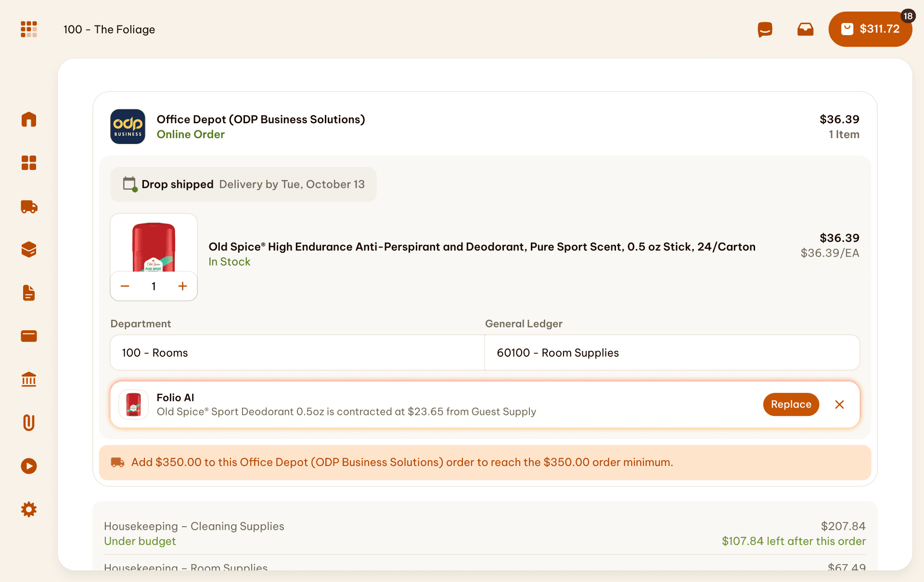The image size is (924, 582).
Task: Open the settings gear sidebar icon
Action: tap(29, 509)
